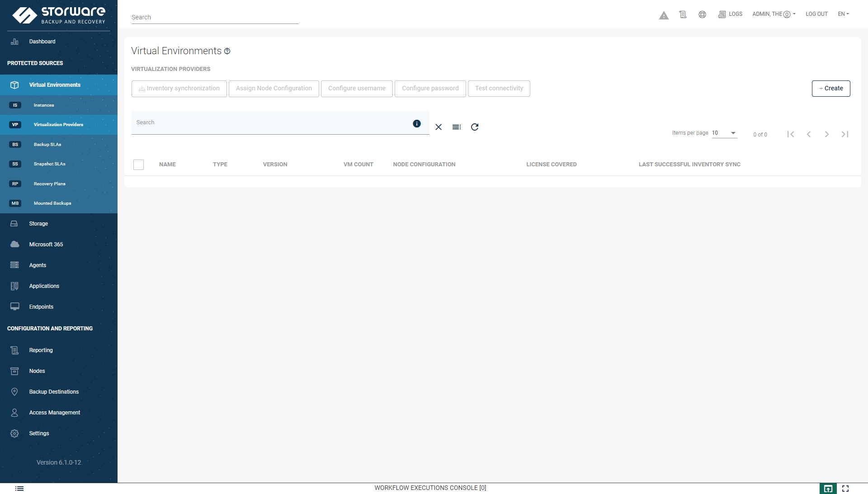The height and width of the screenshot is (494, 868).
Task: Toggle fullscreen icon in console bar
Action: click(x=845, y=489)
